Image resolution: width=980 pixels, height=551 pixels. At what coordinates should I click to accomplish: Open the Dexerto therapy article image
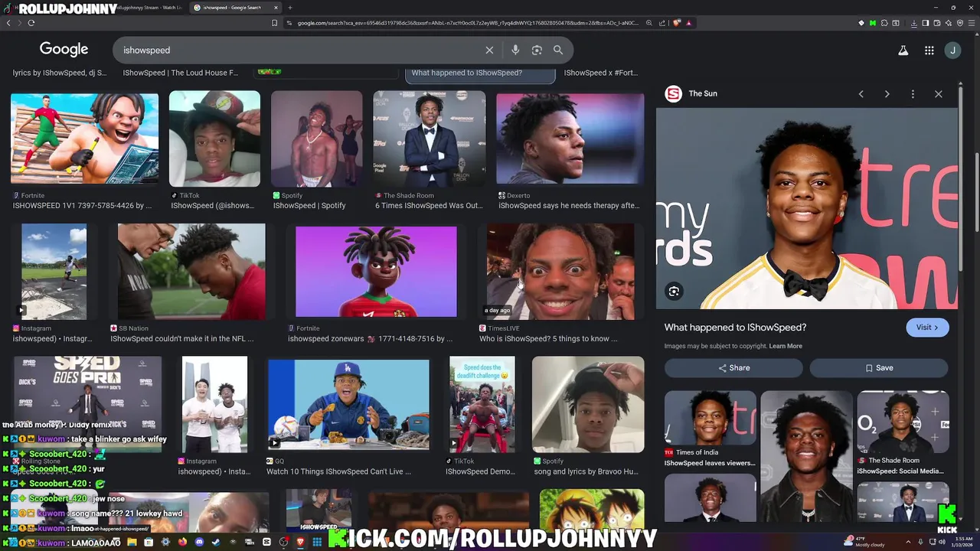[570, 139]
